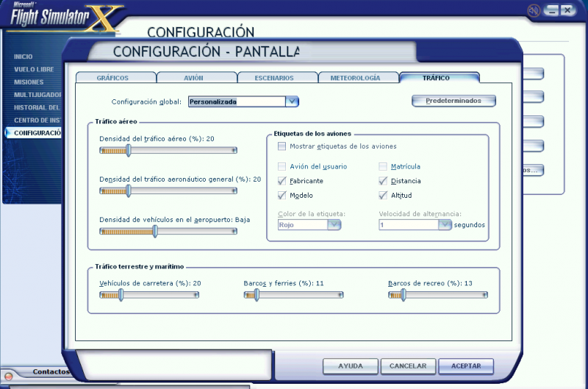
Task: Uncheck the Modelo checkbox
Action: tap(282, 195)
